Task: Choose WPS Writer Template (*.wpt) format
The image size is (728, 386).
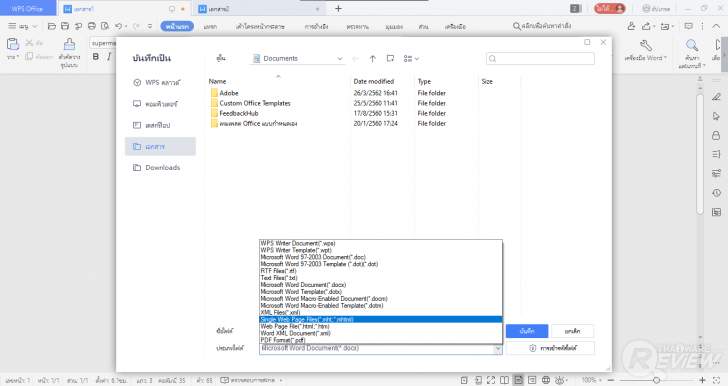Action: 380,250
